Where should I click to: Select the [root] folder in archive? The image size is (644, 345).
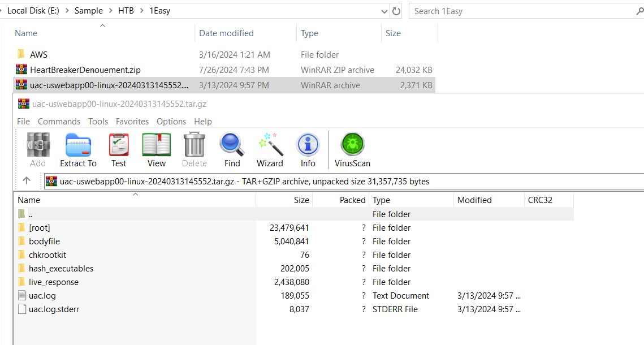point(40,228)
